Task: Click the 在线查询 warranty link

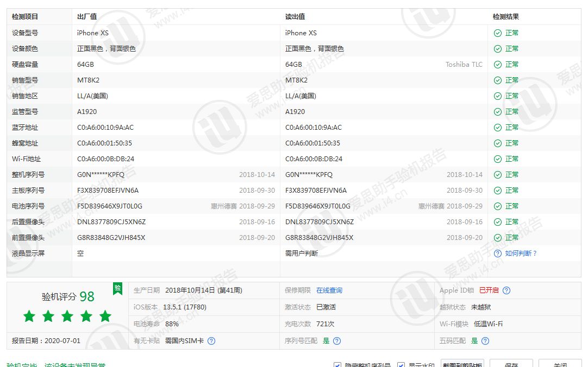Action: pyautogui.click(x=329, y=290)
